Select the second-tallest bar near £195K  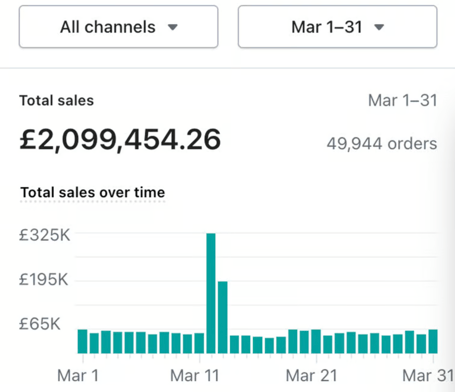tap(223, 317)
